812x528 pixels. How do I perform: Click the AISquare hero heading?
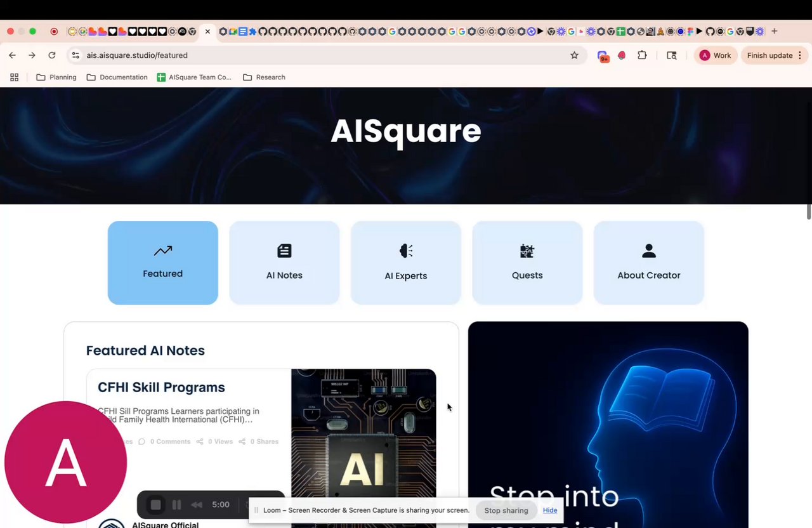point(406,131)
